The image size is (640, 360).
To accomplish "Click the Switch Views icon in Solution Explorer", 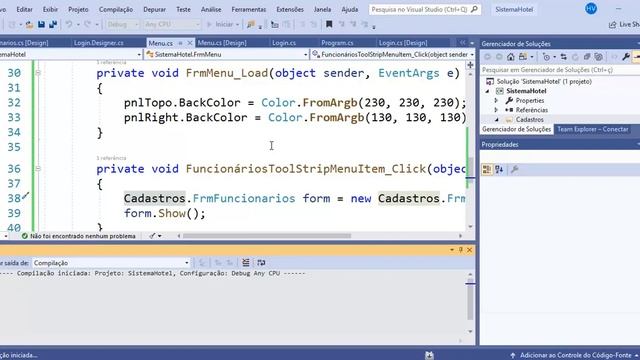I will [523, 57].
